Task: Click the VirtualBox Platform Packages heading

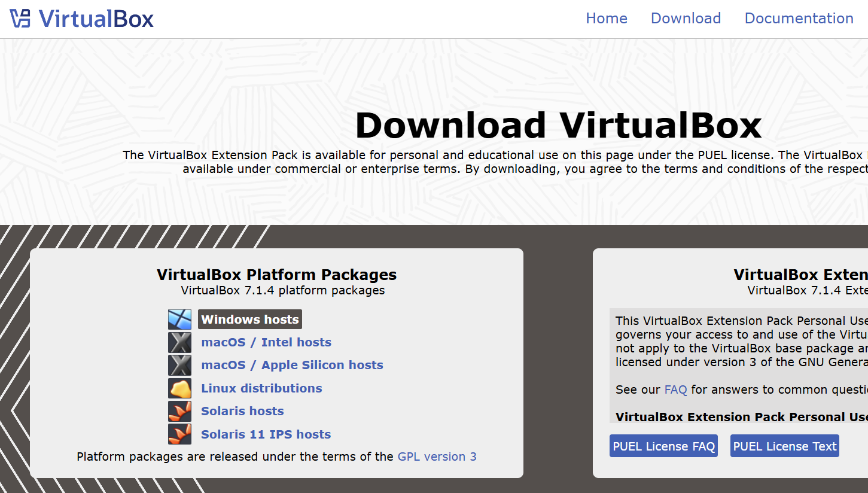Action: click(x=276, y=275)
